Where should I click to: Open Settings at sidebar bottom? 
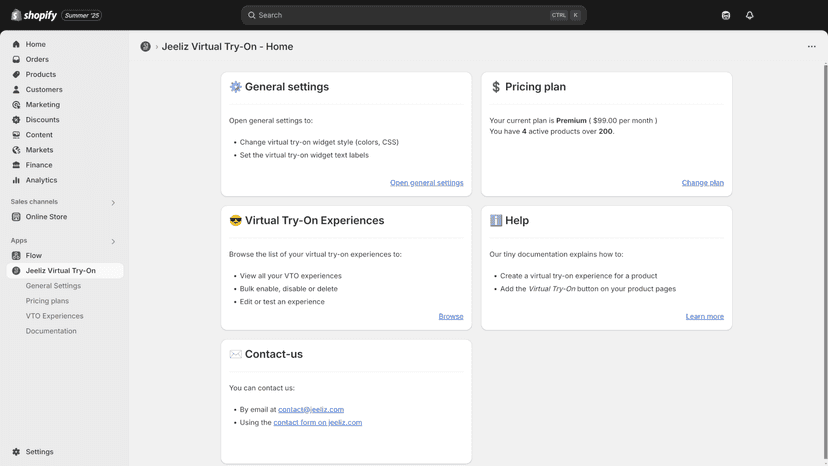40,452
